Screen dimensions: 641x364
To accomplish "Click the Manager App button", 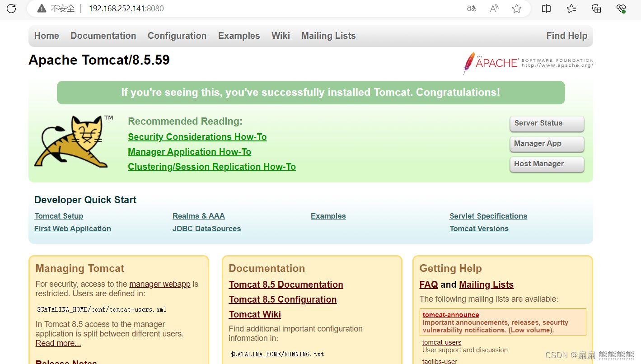I will (x=547, y=144).
